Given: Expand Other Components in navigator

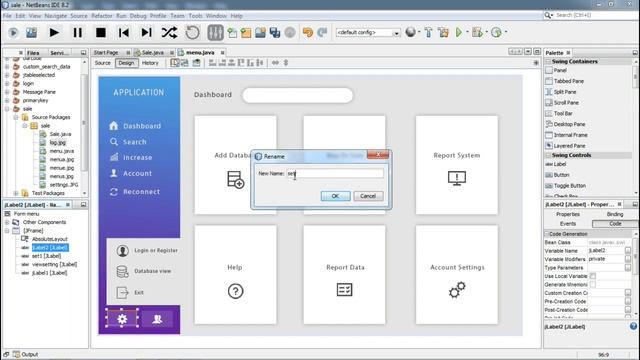Looking at the screenshot, I should click(7, 222).
